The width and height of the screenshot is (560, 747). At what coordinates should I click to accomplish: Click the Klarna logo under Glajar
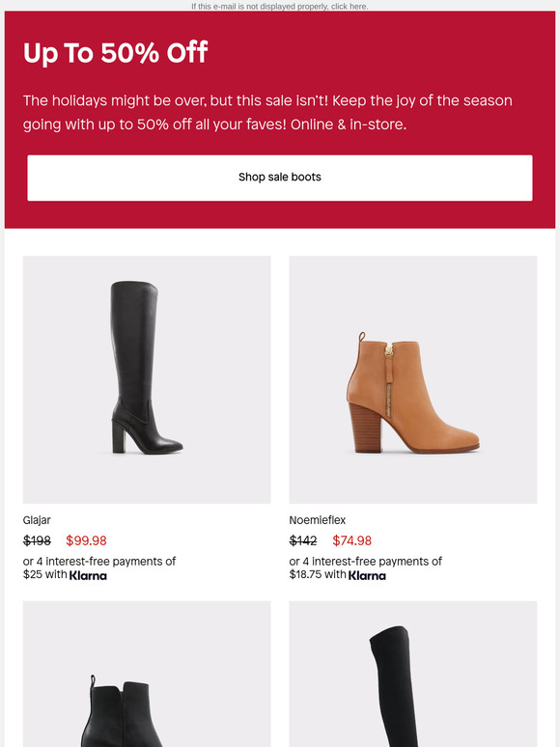pyautogui.click(x=88, y=575)
